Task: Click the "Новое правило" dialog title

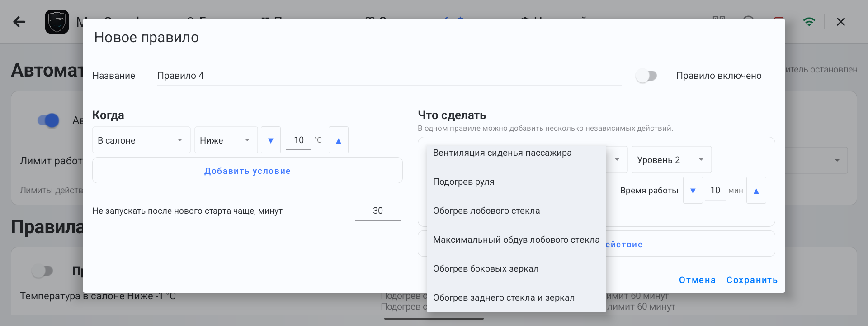Action: point(146,37)
